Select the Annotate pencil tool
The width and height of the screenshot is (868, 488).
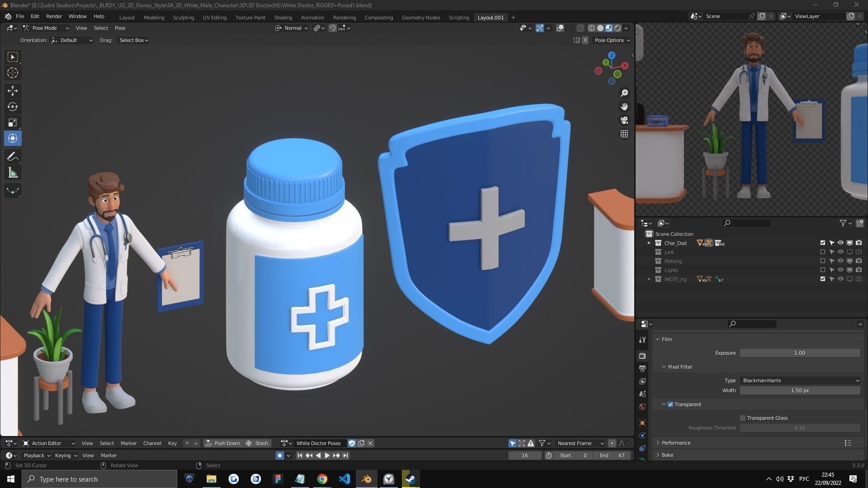[x=13, y=157]
